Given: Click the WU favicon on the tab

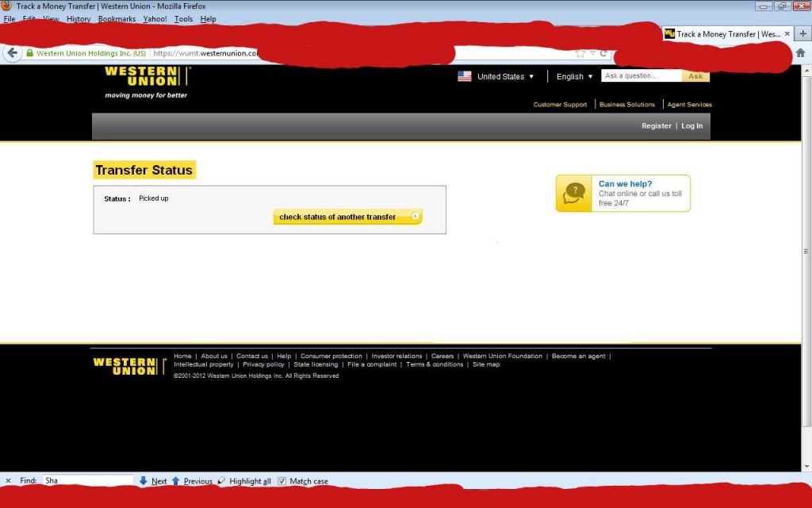Looking at the screenshot, I should 669,33.
